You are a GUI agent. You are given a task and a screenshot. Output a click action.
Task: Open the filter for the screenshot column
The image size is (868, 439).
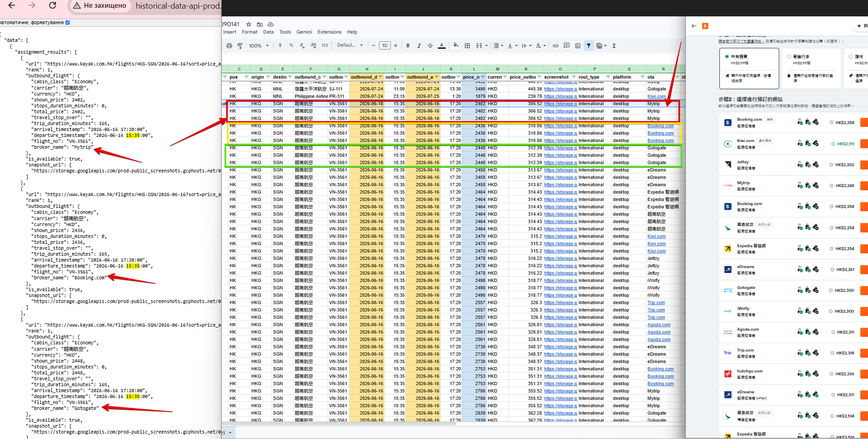click(574, 77)
